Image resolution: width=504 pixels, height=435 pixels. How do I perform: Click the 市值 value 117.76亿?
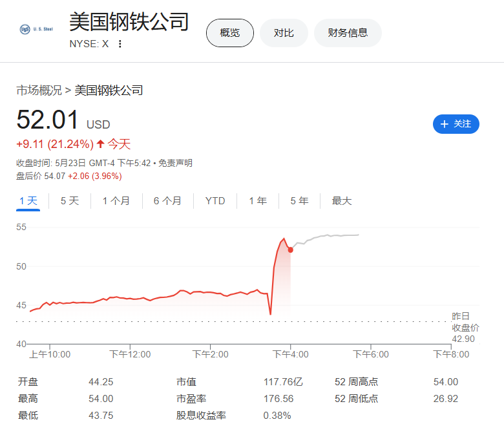tap(283, 382)
